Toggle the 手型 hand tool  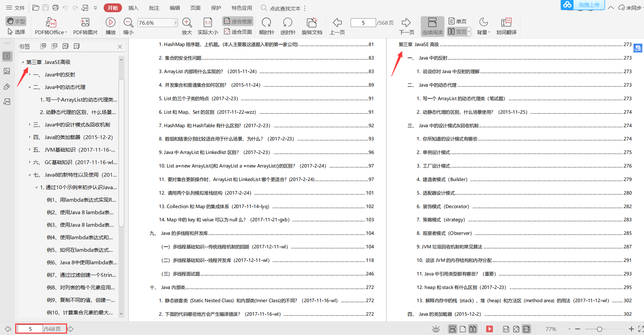pyautogui.click(x=16, y=21)
